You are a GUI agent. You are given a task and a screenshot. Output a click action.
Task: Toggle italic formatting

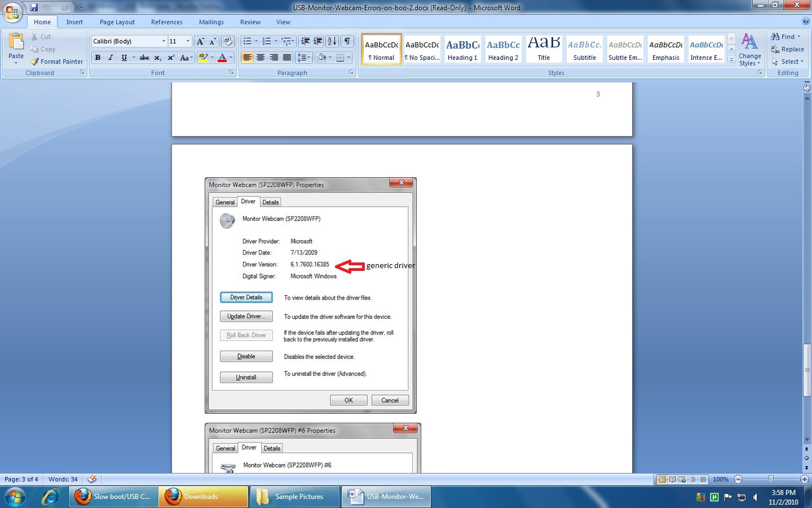(x=111, y=58)
